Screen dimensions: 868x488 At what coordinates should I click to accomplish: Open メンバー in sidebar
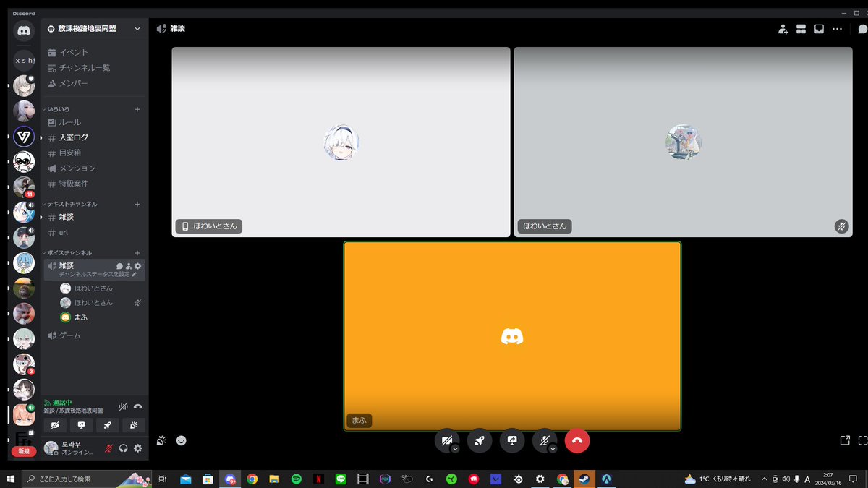[x=95, y=83]
